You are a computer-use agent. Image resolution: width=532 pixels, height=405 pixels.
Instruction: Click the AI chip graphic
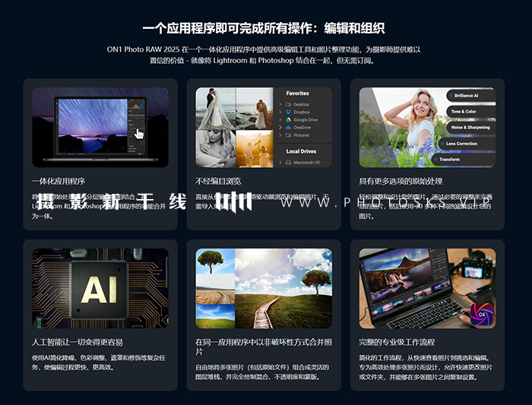(x=100, y=288)
